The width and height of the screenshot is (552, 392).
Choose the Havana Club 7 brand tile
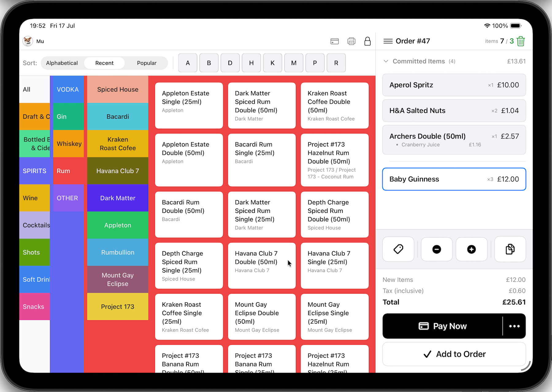coord(118,171)
